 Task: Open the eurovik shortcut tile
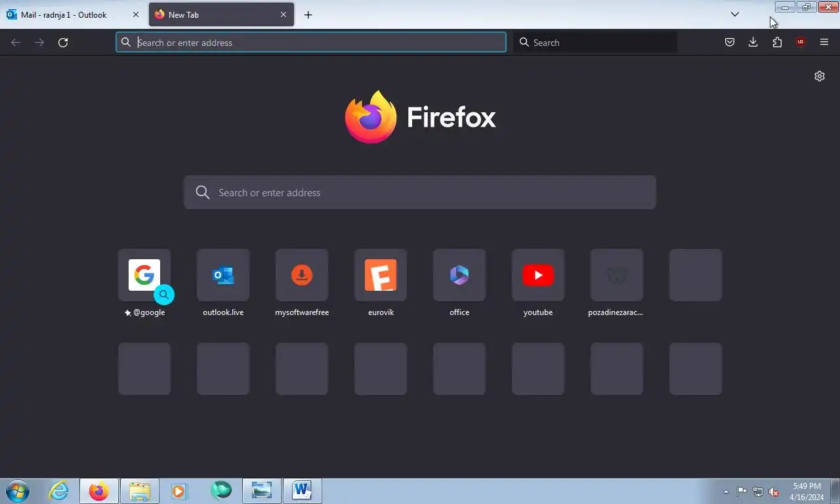pos(381,275)
